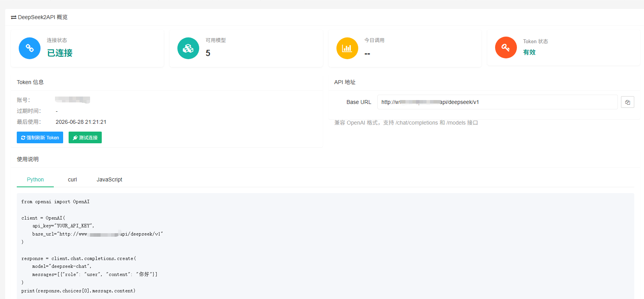Click the orange key icon for Token status
Viewport: 644px width, 299px height.
click(506, 47)
